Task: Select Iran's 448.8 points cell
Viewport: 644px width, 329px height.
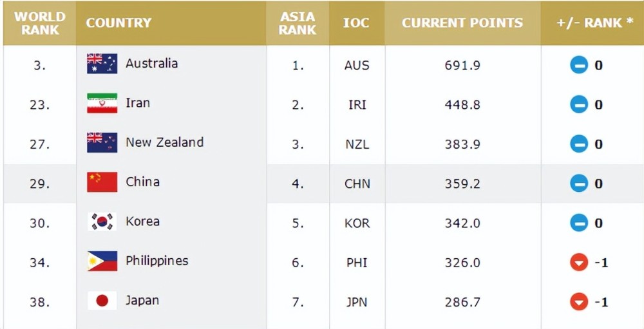Action: [x=462, y=105]
